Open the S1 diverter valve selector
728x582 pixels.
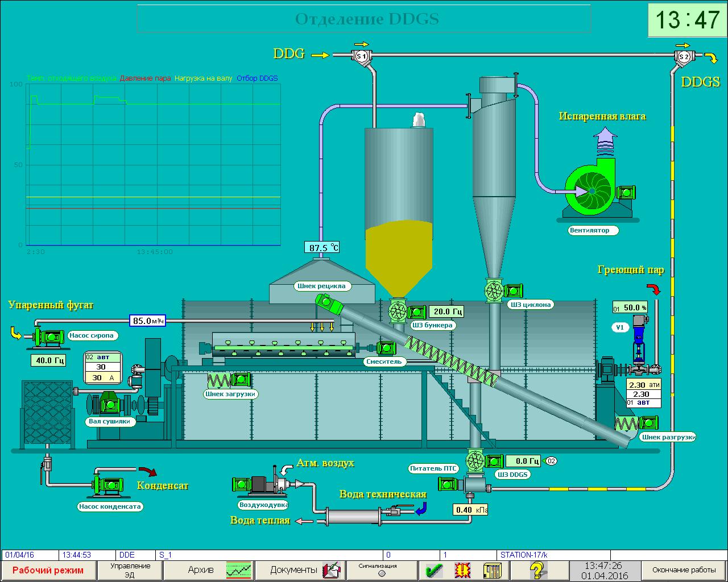(x=361, y=56)
